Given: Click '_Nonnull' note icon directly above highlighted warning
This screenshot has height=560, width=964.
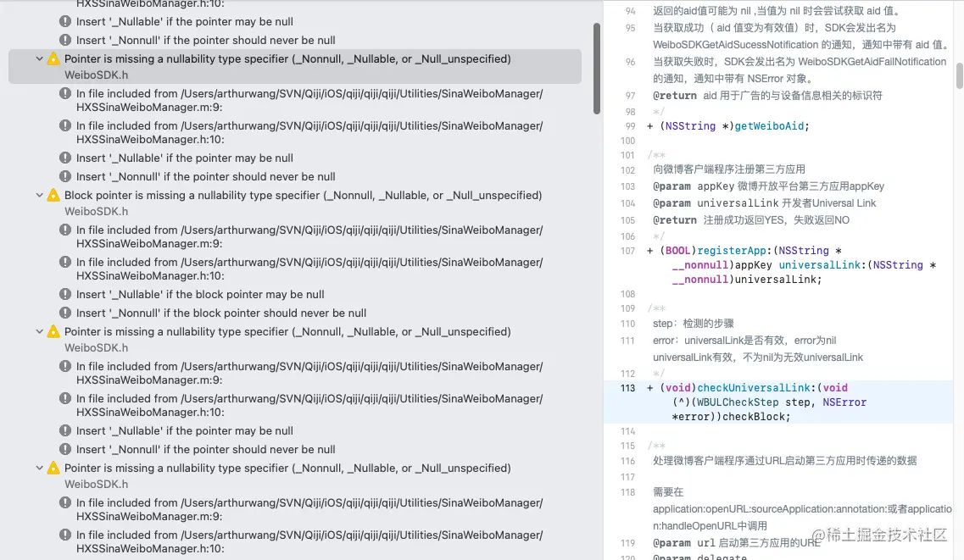Looking at the screenshot, I should click(65, 40).
